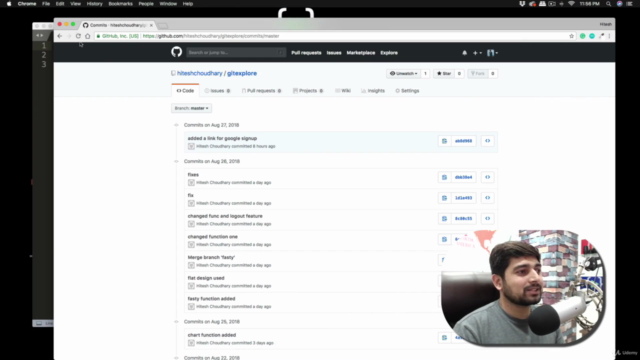Bookmark page with the star icon
Screen dimensions: 640x360
571,36
